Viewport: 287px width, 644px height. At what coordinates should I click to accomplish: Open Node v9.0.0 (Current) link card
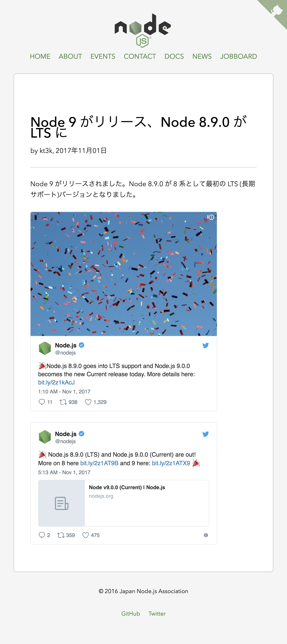[x=124, y=503]
